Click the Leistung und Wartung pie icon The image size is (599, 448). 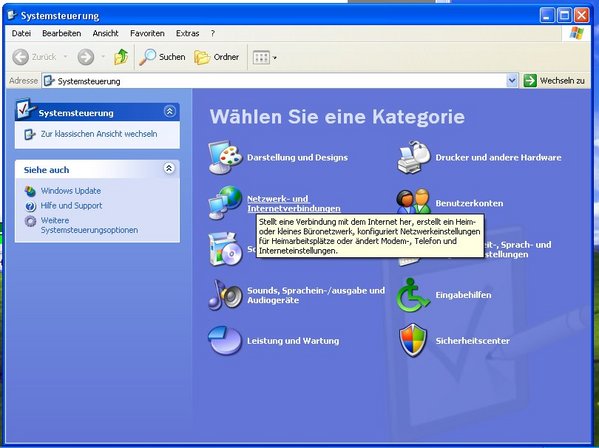coord(225,340)
